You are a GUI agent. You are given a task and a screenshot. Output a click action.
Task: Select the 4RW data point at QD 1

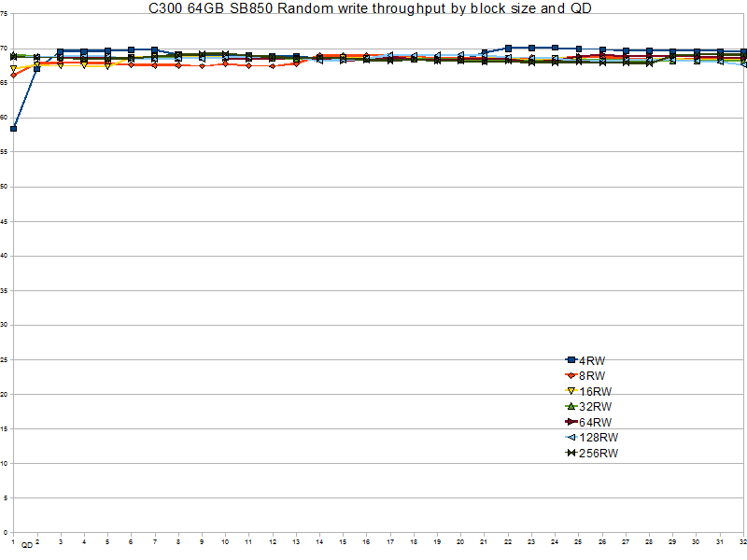(x=13, y=129)
